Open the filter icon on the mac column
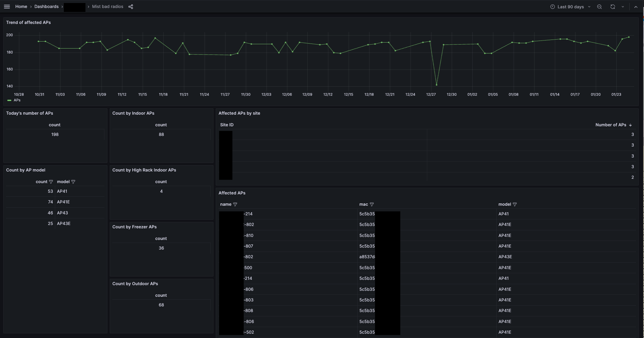This screenshot has height=338, width=644. 372,204
